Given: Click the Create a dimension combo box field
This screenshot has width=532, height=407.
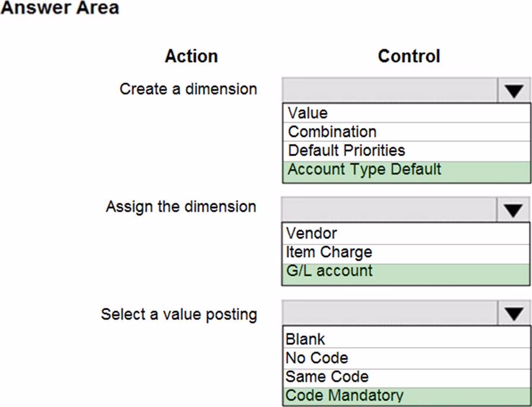Looking at the screenshot, I should (389, 91).
